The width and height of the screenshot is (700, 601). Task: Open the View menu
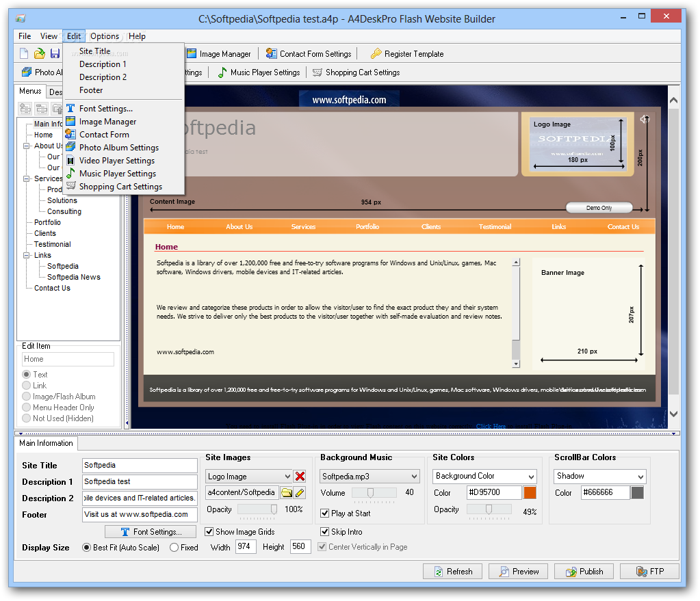tap(49, 36)
